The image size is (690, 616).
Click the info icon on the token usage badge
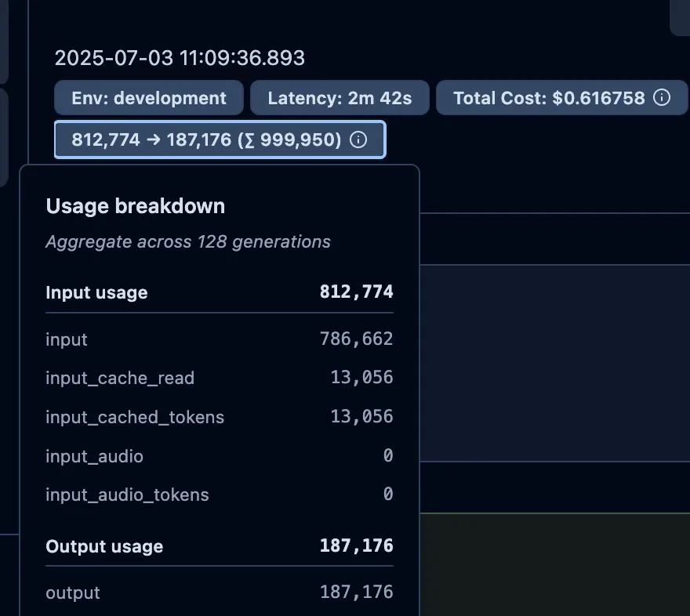358,140
